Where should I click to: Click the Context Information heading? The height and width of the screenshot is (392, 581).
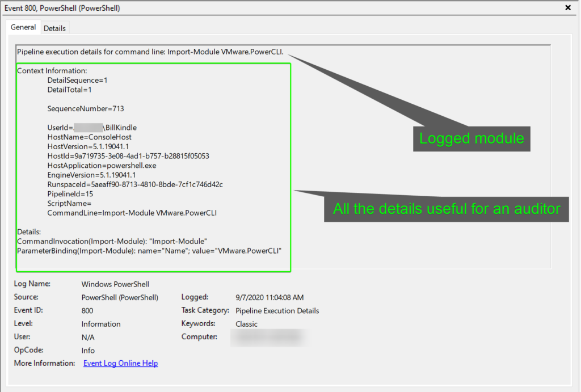[x=52, y=71]
